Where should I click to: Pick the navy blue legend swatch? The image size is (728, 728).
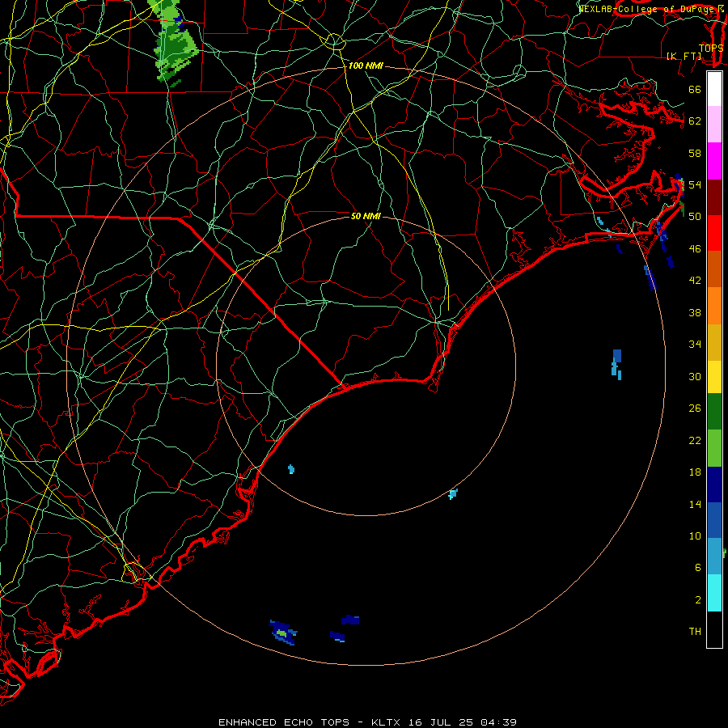714,485
